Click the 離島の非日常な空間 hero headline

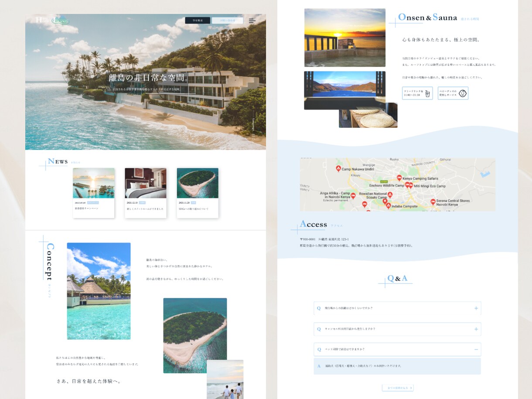[x=148, y=78]
